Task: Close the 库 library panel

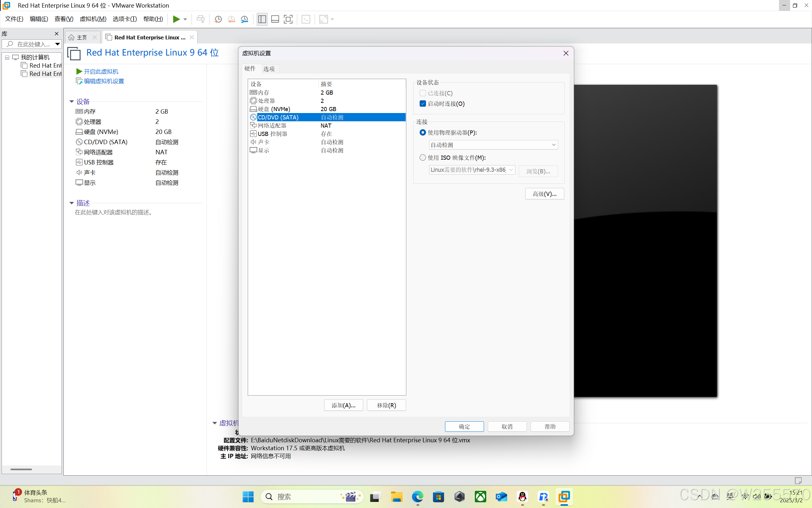Action: coord(56,34)
